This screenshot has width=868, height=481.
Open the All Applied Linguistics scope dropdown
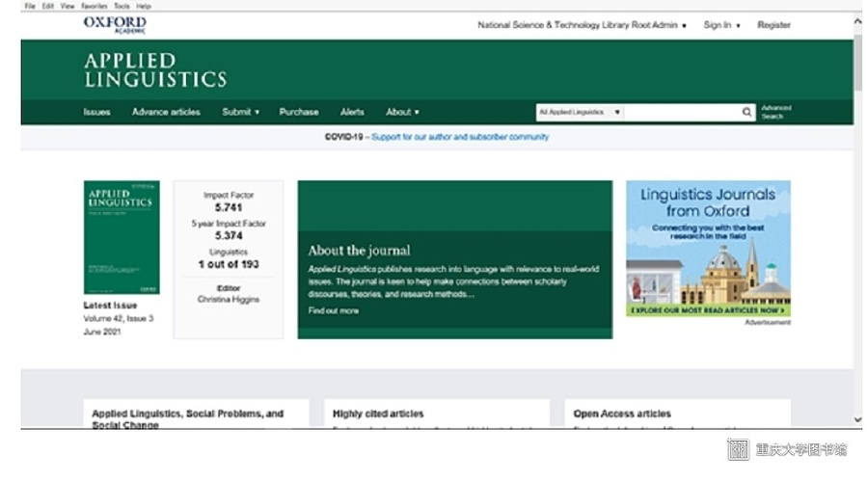pyautogui.click(x=580, y=113)
